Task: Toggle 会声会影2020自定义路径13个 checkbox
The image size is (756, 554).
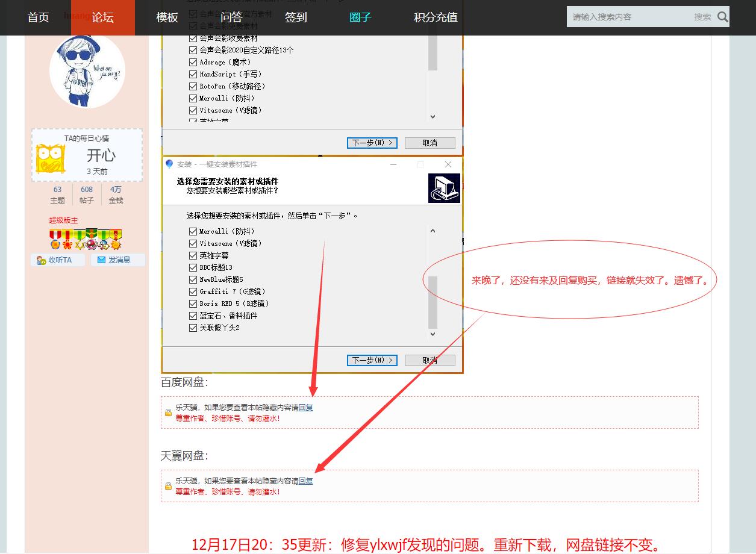Action: click(193, 50)
